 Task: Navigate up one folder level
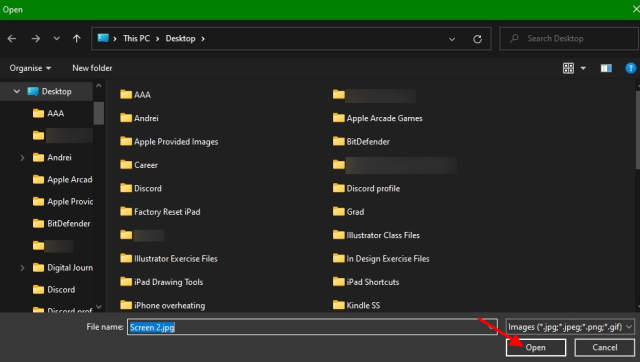coord(76,38)
